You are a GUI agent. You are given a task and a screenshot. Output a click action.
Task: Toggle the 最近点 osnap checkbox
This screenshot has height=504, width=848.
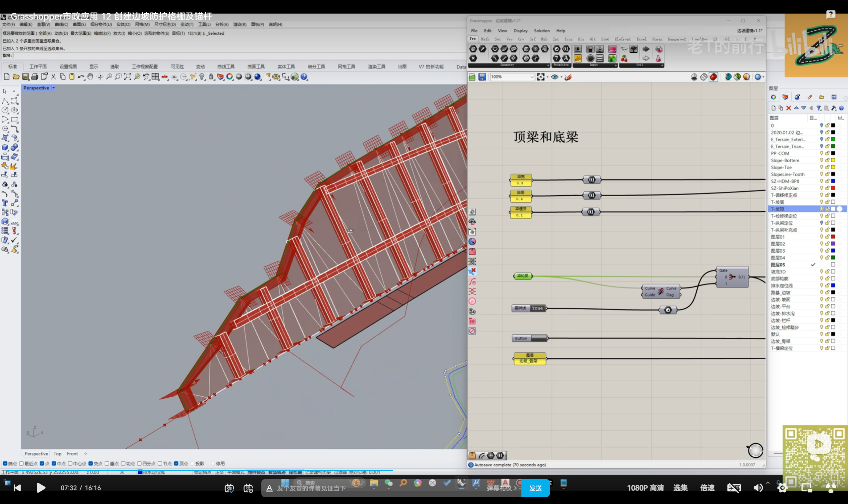(x=22, y=463)
